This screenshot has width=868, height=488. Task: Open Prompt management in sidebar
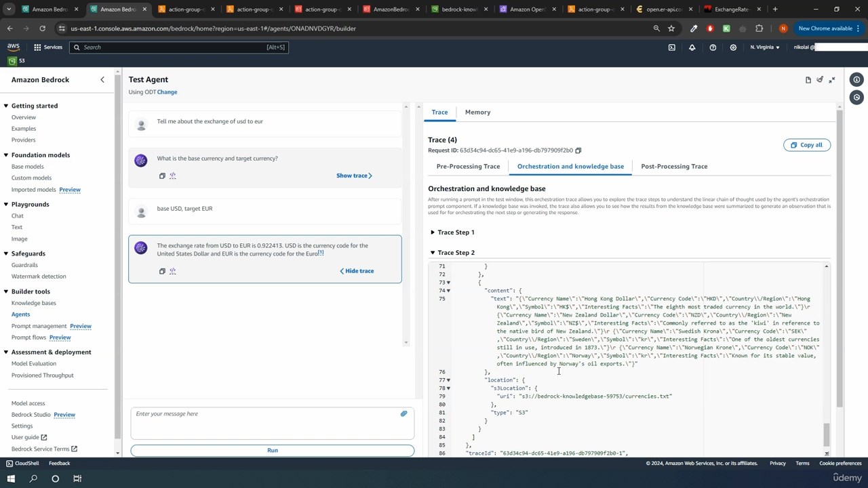pyautogui.click(x=39, y=326)
